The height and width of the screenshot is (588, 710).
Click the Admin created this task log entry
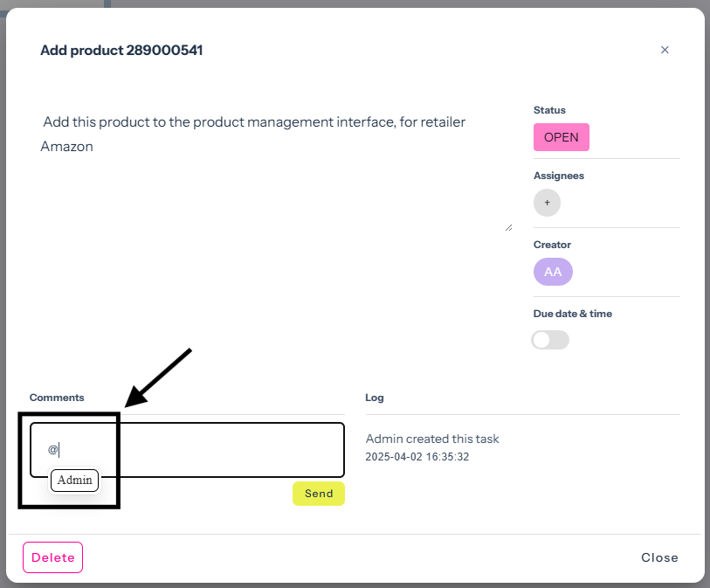point(432,439)
